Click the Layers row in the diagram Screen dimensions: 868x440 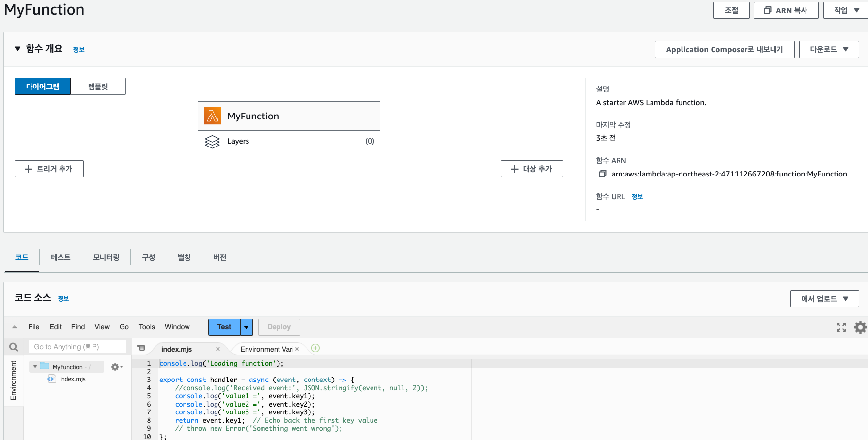tap(289, 141)
